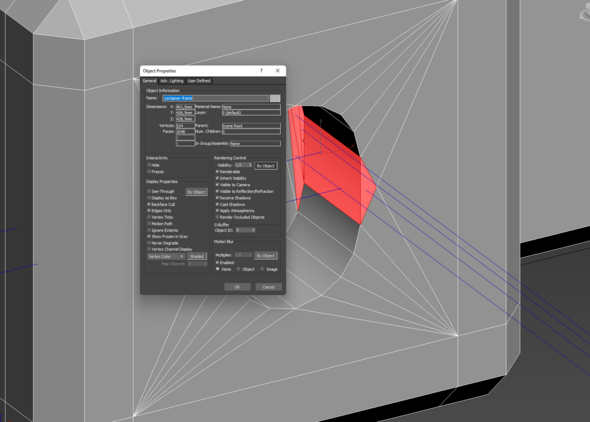Enable See-Through display option
590x422 pixels.
pyautogui.click(x=149, y=191)
